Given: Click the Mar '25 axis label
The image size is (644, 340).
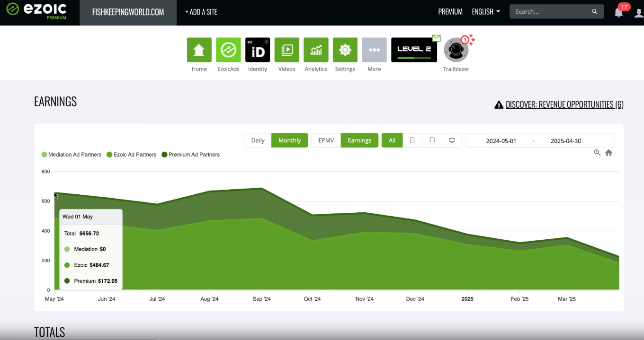Looking at the screenshot, I should [x=567, y=299].
